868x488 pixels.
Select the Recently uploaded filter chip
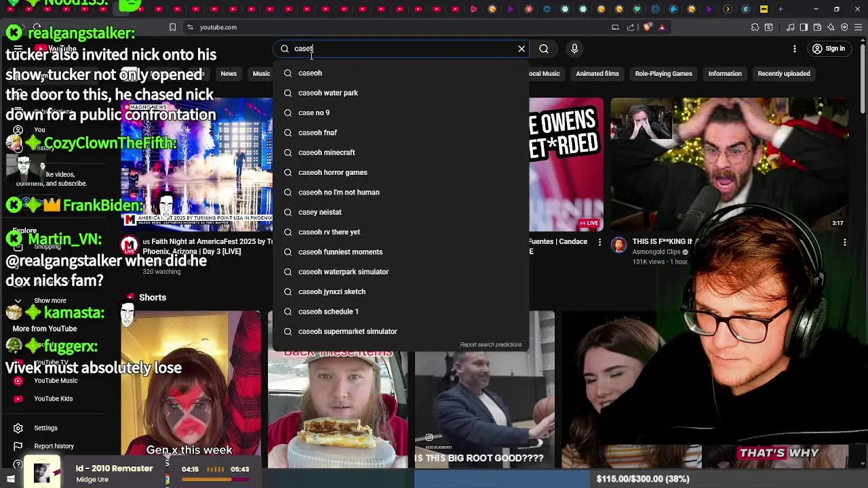(784, 74)
